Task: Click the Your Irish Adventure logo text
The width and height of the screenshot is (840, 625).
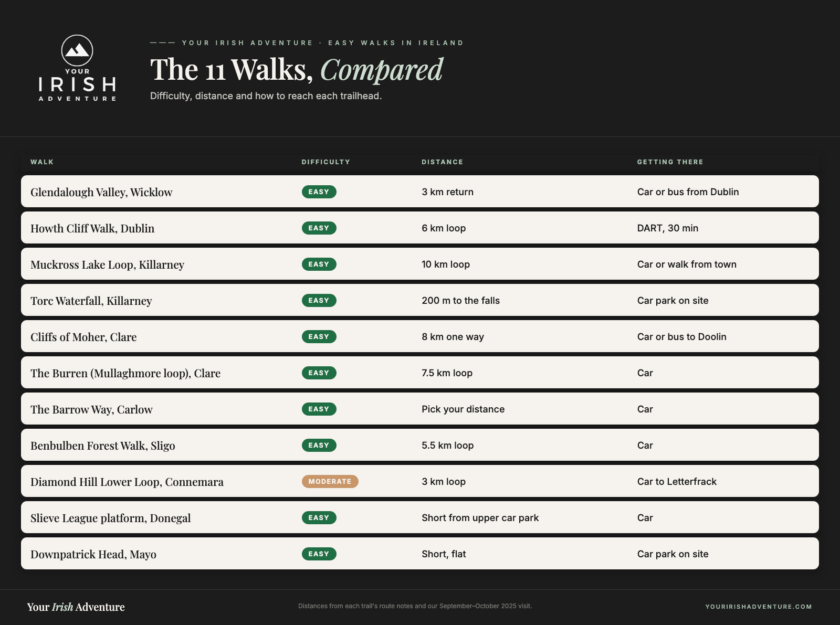Action: (x=77, y=84)
